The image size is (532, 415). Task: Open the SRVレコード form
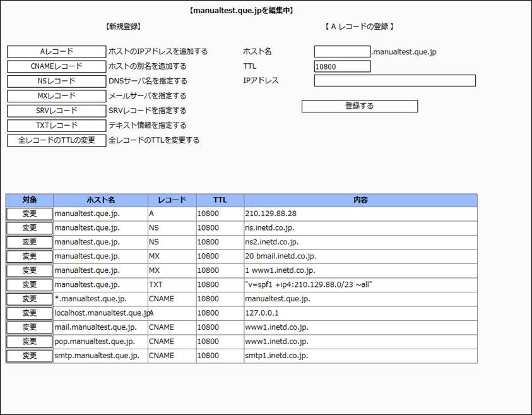click(x=56, y=111)
